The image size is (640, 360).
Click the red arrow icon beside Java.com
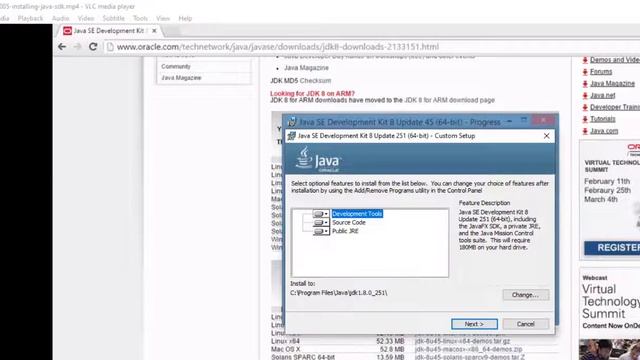(585, 131)
